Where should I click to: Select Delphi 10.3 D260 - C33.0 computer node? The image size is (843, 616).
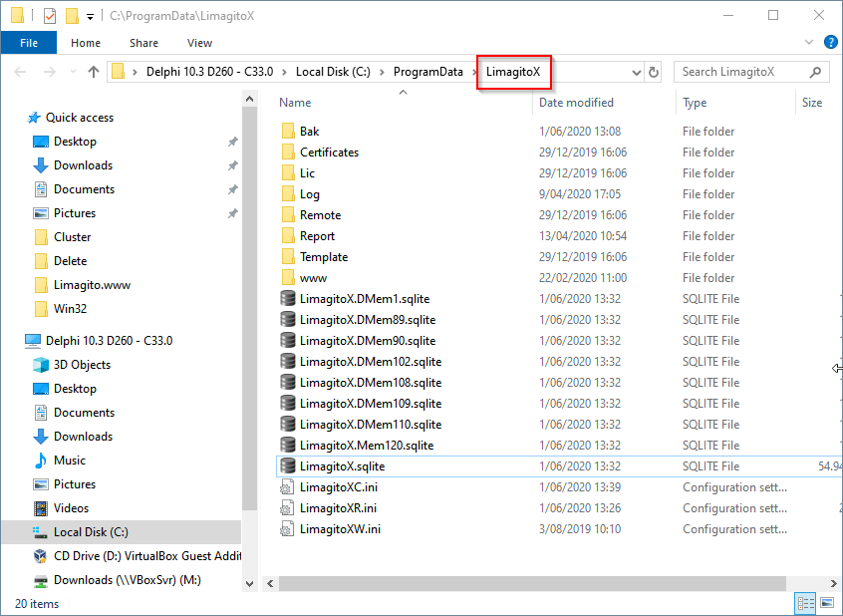click(110, 341)
